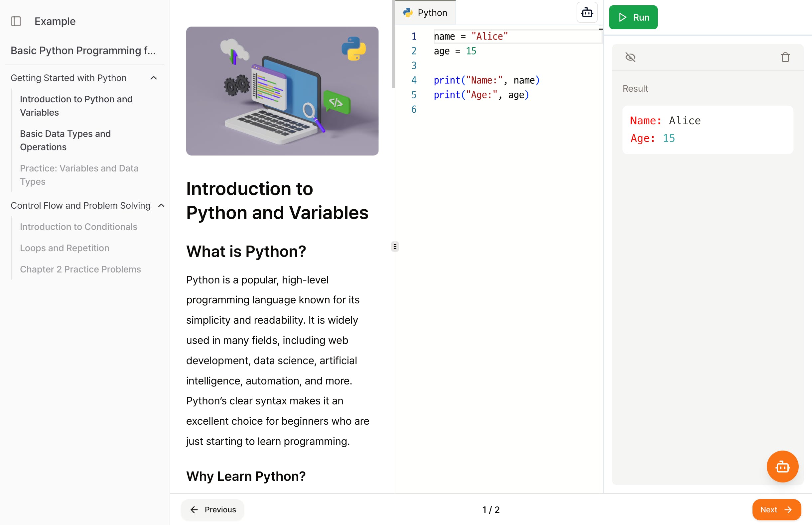The height and width of the screenshot is (525, 812).
Task: Go to Previous page
Action: [x=212, y=509]
